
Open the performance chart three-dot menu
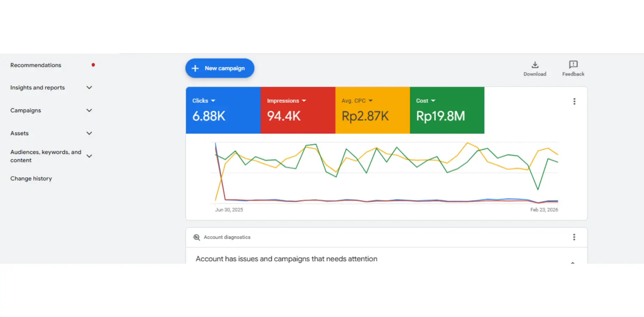click(574, 101)
